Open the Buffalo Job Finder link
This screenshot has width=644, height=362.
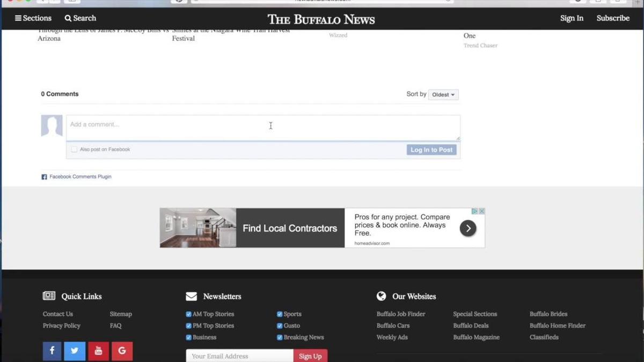click(x=401, y=314)
